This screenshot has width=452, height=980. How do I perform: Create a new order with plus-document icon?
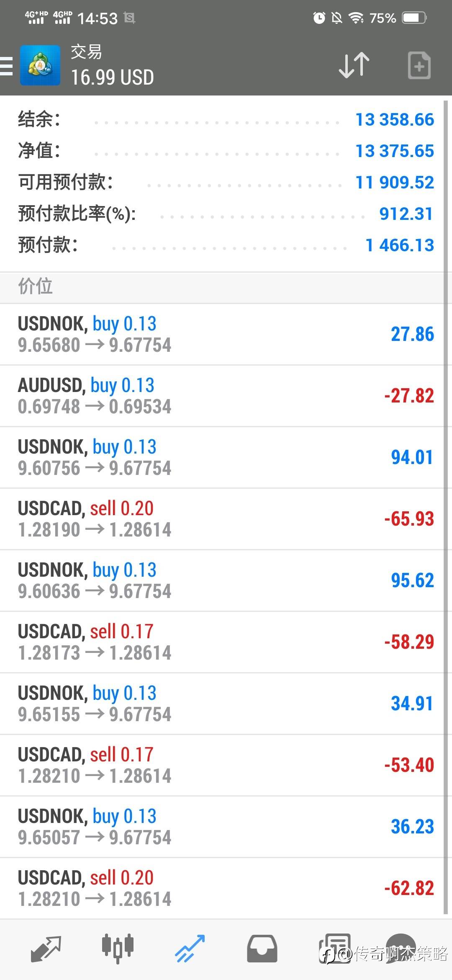419,66
